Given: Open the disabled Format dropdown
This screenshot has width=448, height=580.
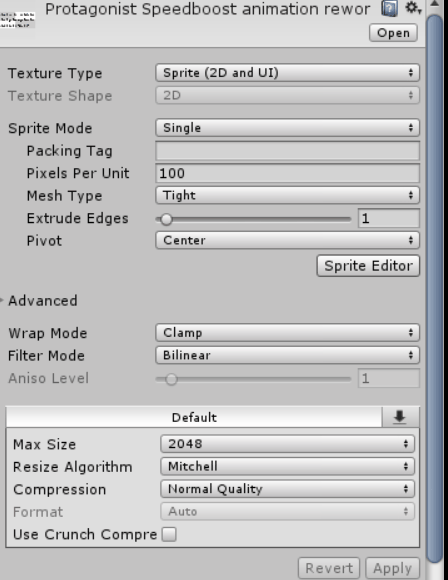Looking at the screenshot, I should [287, 512].
